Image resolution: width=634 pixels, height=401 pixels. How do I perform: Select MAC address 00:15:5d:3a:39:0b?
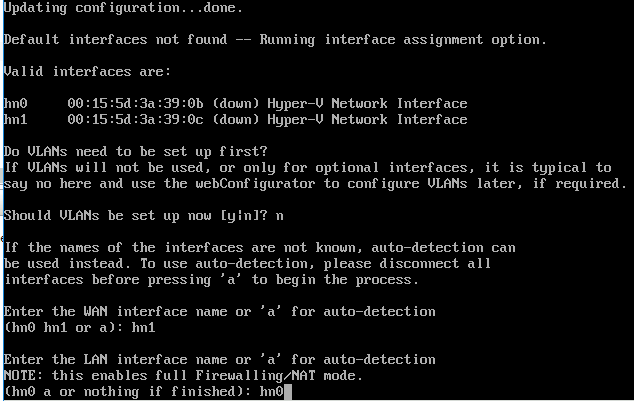tap(135, 104)
